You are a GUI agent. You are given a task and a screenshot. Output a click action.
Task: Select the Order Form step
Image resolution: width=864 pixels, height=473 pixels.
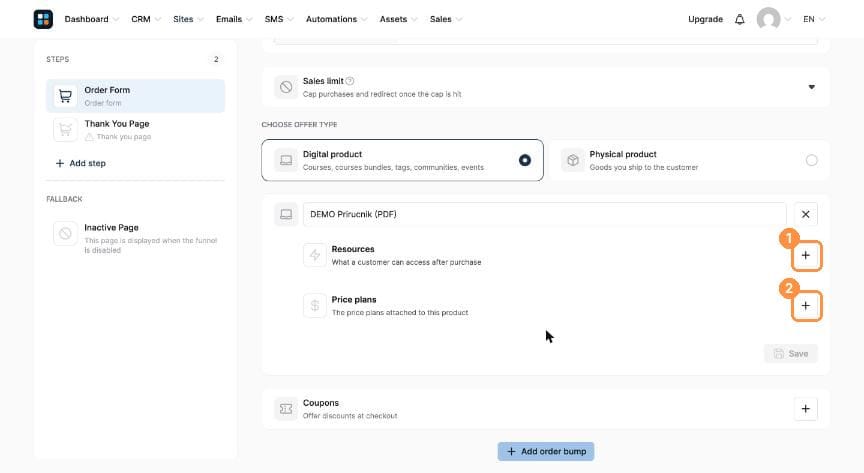pyautogui.click(x=136, y=96)
